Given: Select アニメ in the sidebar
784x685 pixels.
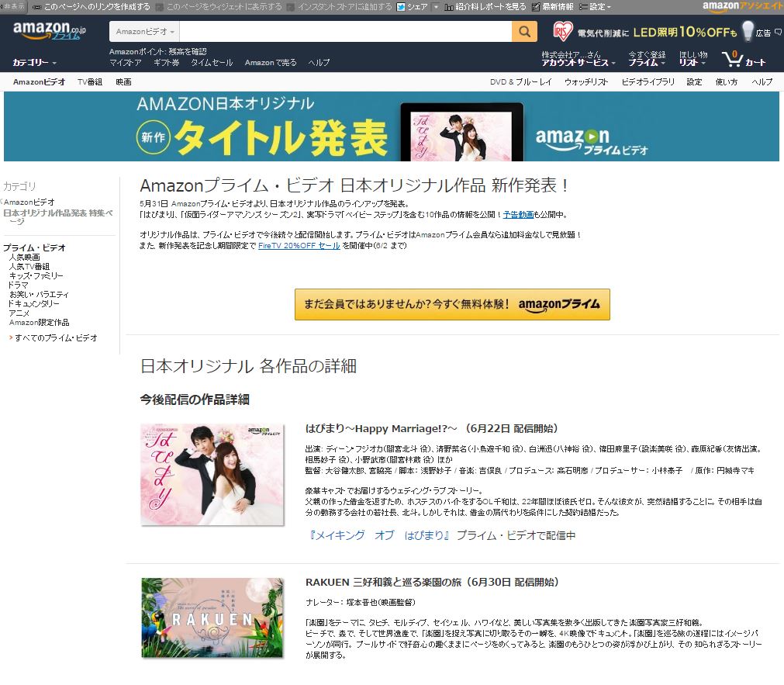Looking at the screenshot, I should click(19, 313).
